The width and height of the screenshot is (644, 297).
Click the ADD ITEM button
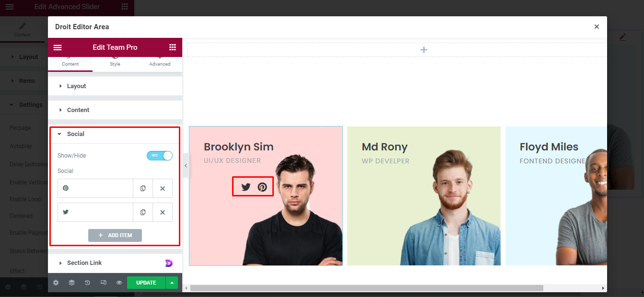tap(115, 235)
